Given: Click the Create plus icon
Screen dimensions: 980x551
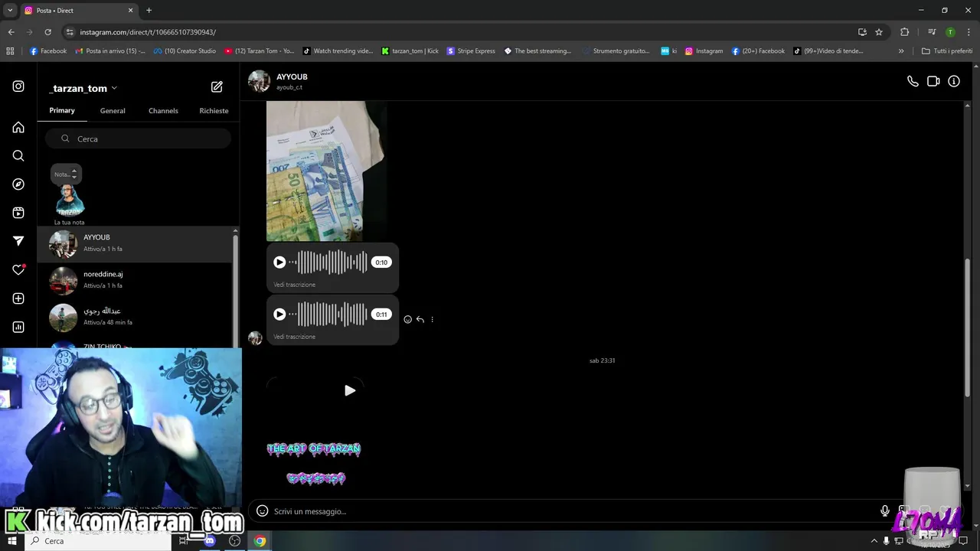Looking at the screenshot, I should [x=18, y=298].
